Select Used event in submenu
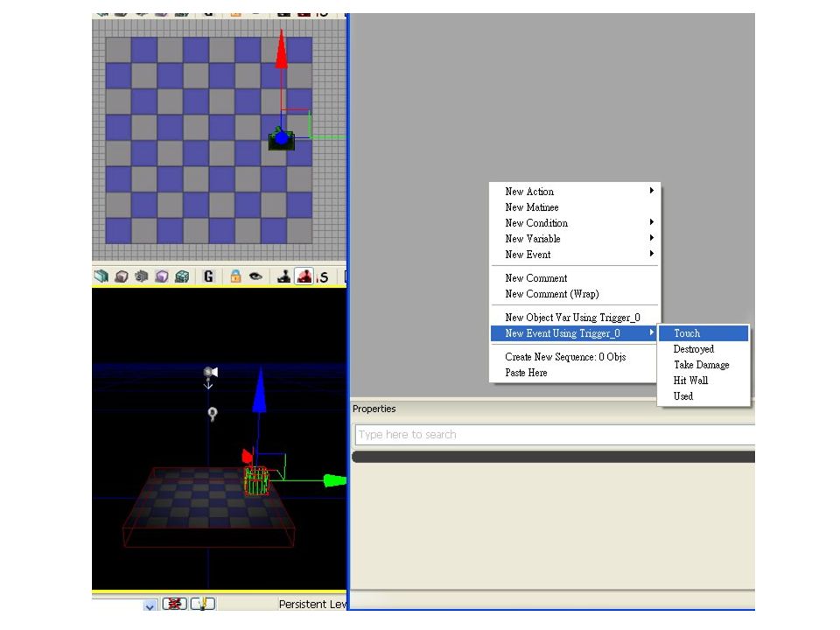This screenshot has height=630, width=840. (x=703, y=395)
